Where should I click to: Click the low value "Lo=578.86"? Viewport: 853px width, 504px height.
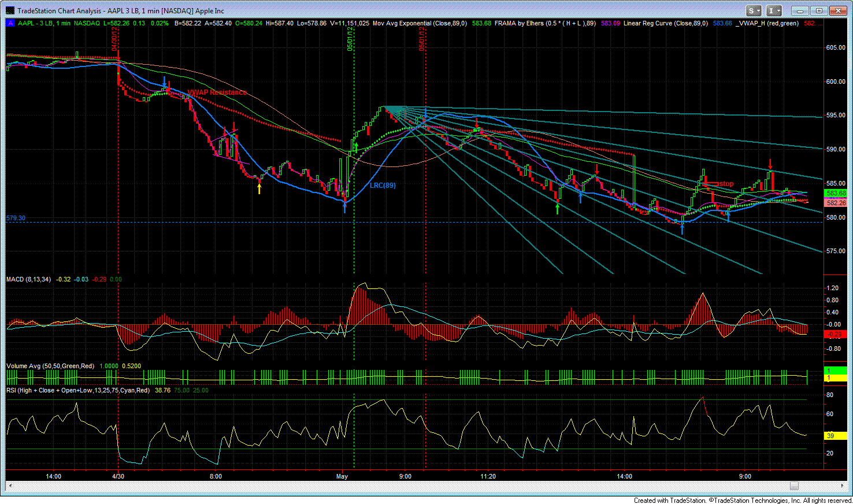[x=312, y=23]
